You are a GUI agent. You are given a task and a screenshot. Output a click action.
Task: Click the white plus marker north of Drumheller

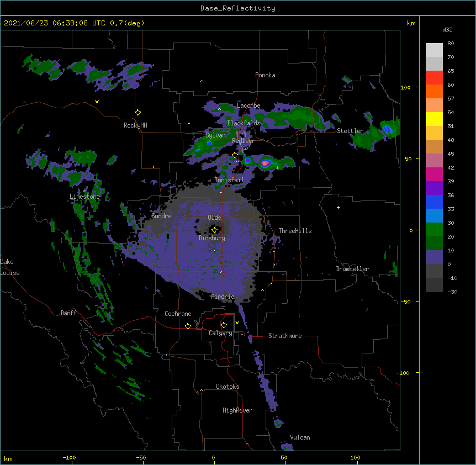pos(338,207)
